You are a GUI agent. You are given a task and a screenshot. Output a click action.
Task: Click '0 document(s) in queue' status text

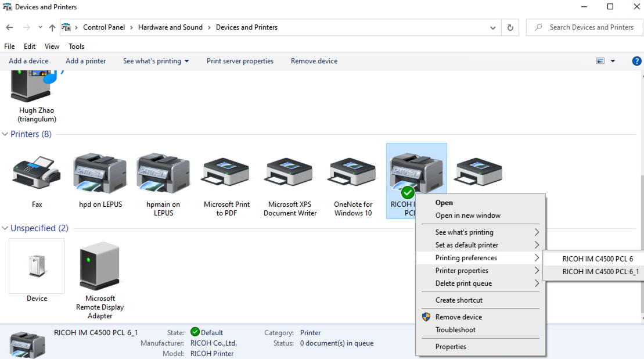point(337,343)
